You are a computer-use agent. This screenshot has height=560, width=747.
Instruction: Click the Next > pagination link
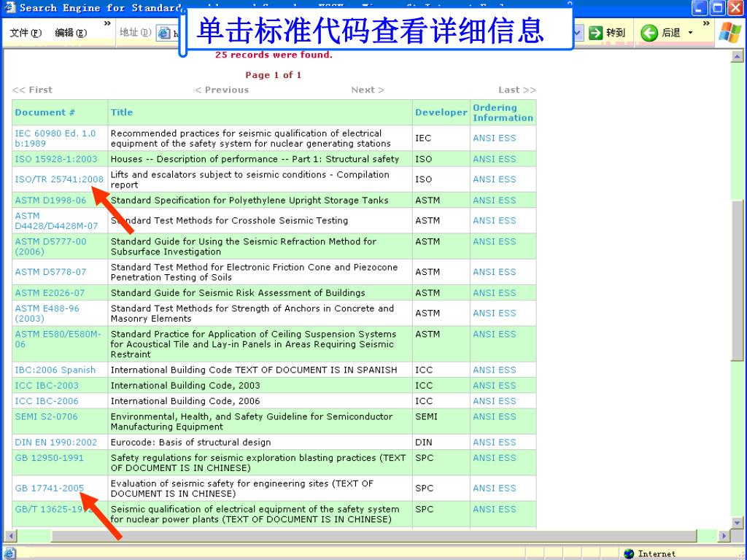tap(368, 90)
